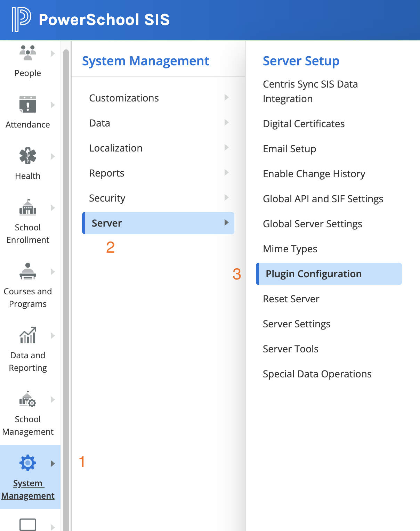
Task: Expand the Courses and Programs arrow
Action: click(53, 272)
